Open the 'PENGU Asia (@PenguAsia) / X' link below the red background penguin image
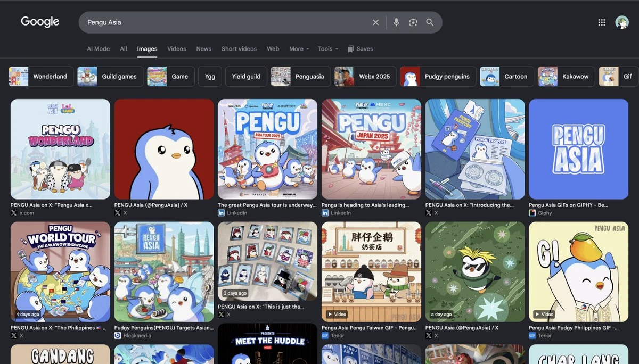639x364 pixels. [x=151, y=205]
